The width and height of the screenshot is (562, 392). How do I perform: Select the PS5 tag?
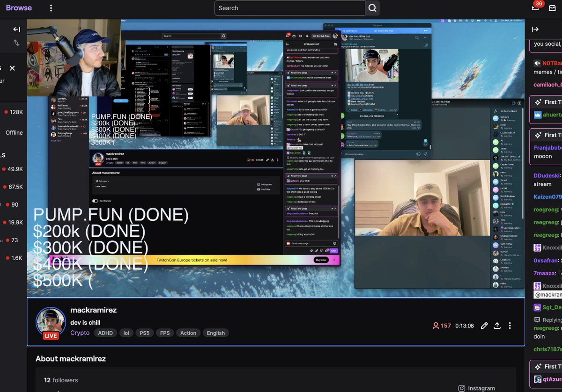coord(144,333)
